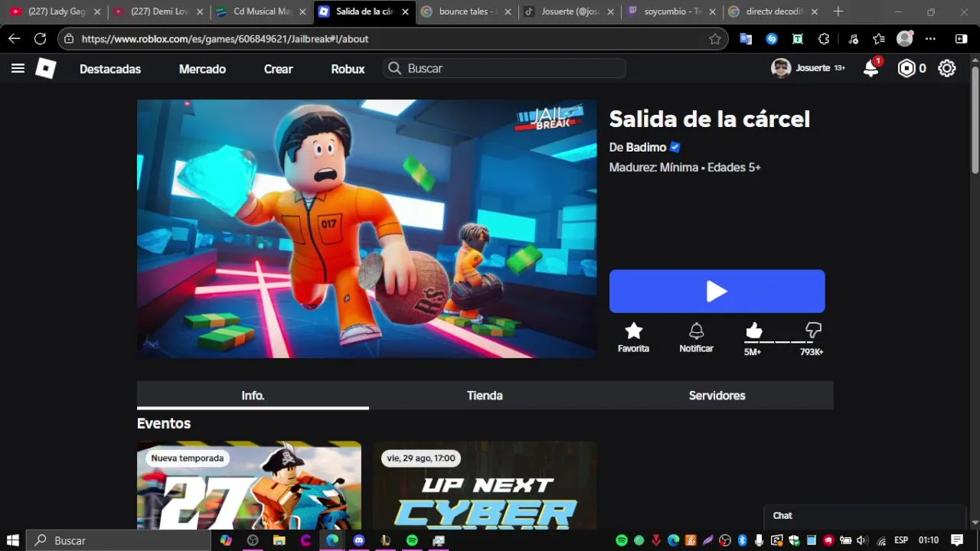This screenshot has width=980, height=551.
Task: Switch to the Cd Musical tab
Action: pos(260,11)
